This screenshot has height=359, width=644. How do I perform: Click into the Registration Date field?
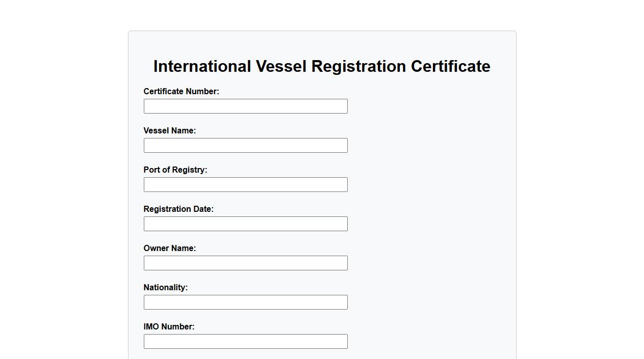coord(245,224)
